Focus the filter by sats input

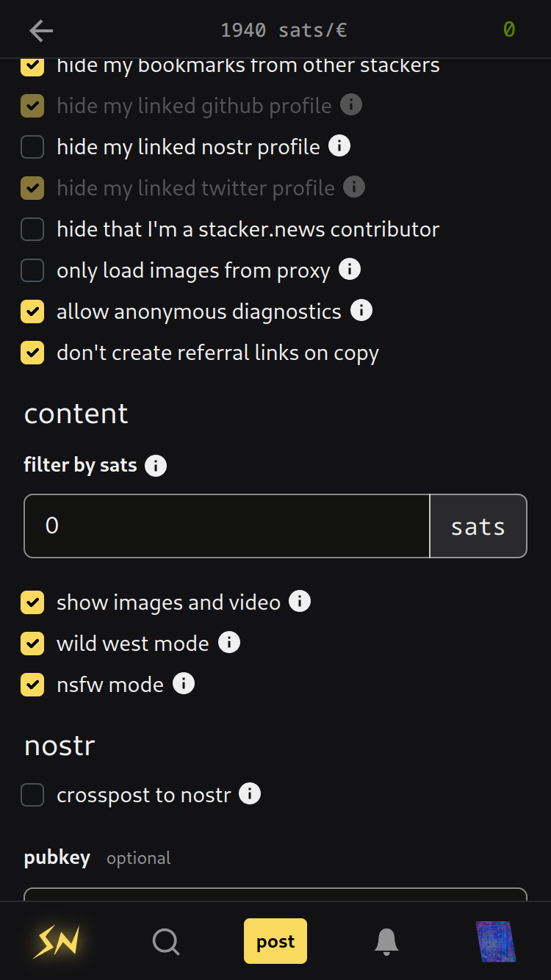click(x=226, y=526)
